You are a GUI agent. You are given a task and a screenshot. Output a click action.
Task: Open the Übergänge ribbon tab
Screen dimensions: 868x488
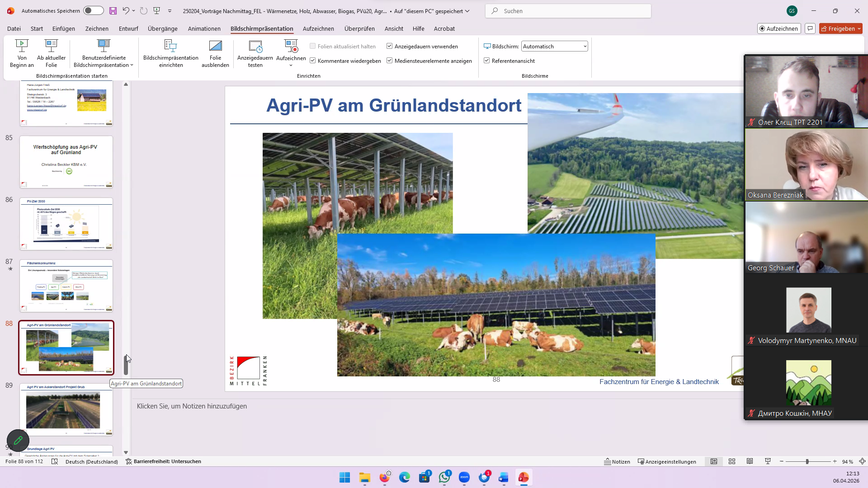click(x=162, y=28)
